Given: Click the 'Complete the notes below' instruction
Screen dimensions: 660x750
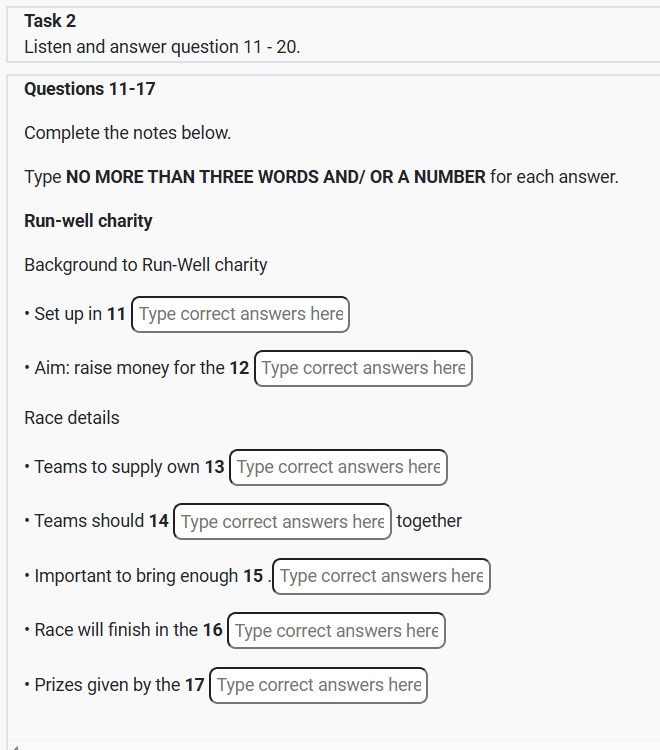Looking at the screenshot, I should click(x=128, y=133).
